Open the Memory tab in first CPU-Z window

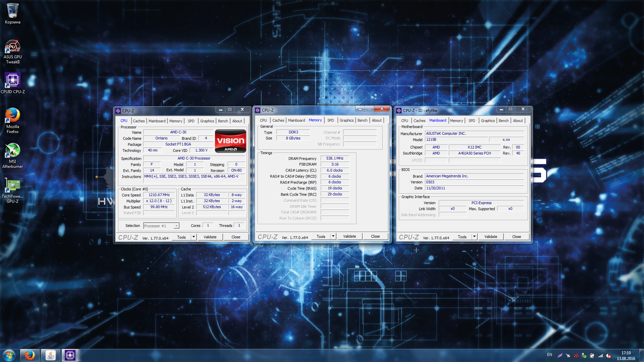pos(176,121)
